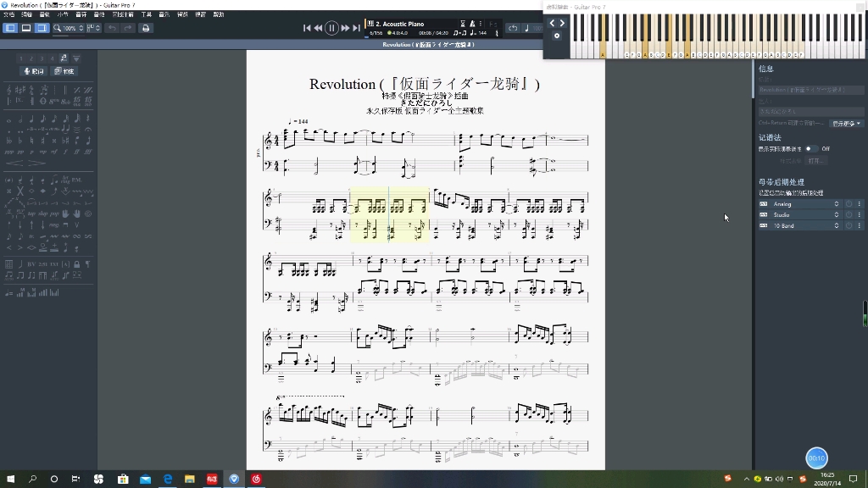Open the last menu in the menu bar
This screenshot has height=488, width=868.
pyautogui.click(x=219, y=14)
